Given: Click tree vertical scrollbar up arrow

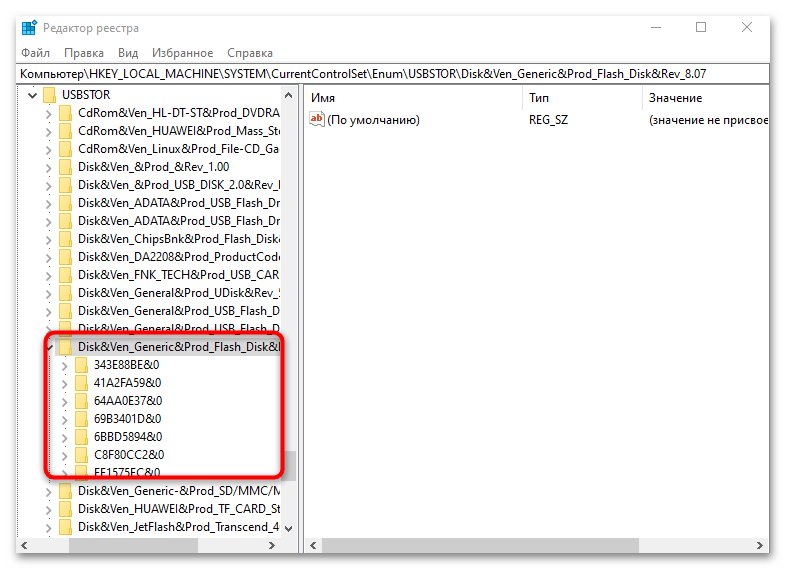Looking at the screenshot, I should point(289,95).
